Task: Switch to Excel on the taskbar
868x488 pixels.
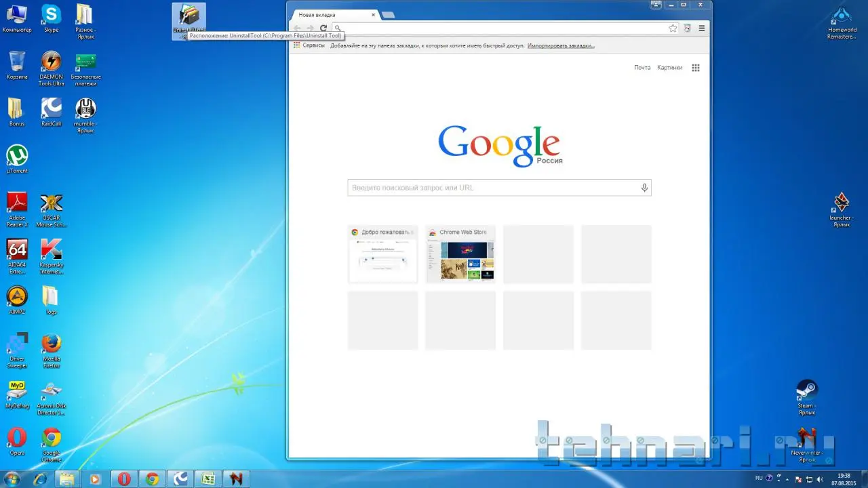Action: [208, 479]
